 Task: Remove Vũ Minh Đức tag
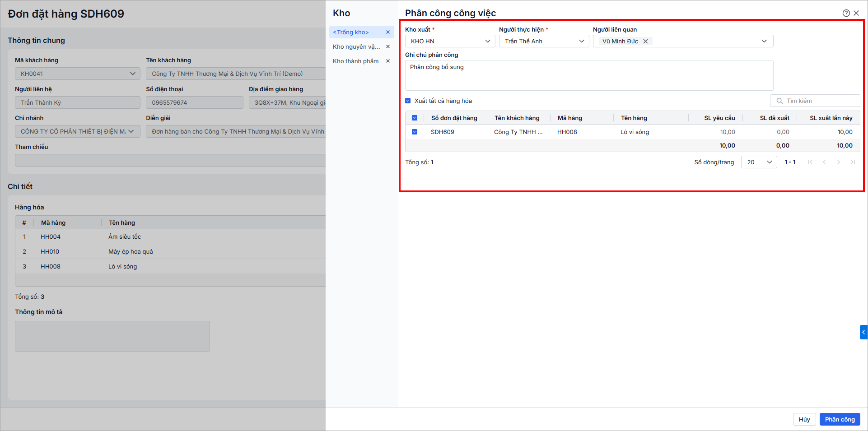point(645,41)
